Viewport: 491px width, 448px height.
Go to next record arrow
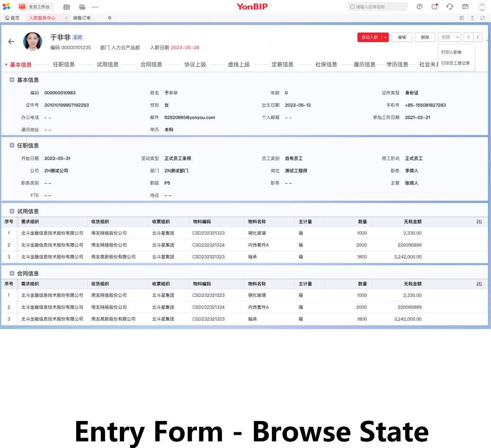[x=478, y=37]
